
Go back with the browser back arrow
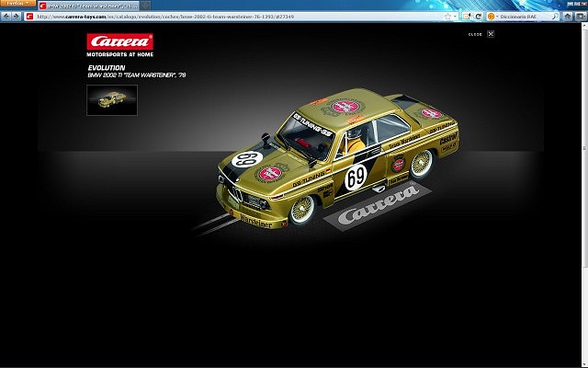pyautogui.click(x=6, y=17)
